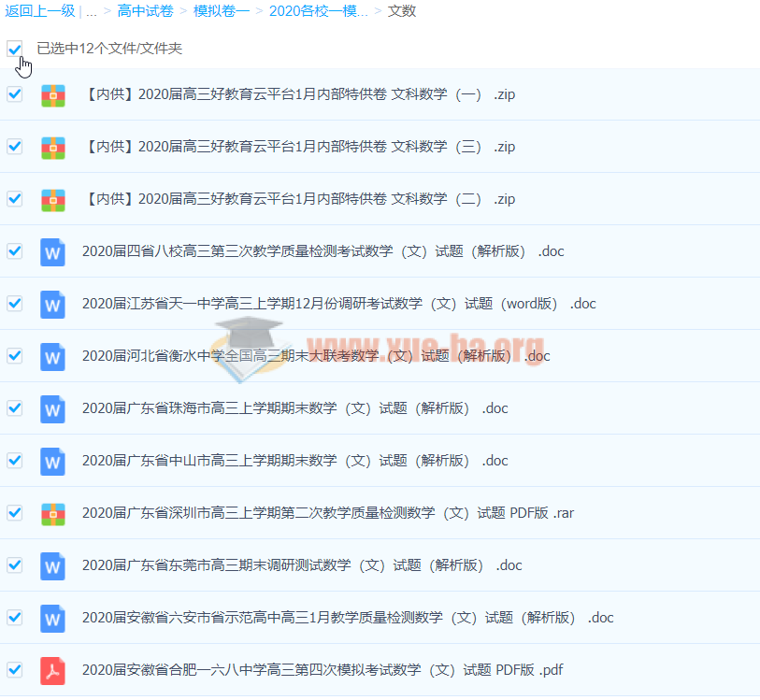Toggle the checkbox for 中山市 document
The height and width of the screenshot is (700, 760).
pyautogui.click(x=15, y=460)
